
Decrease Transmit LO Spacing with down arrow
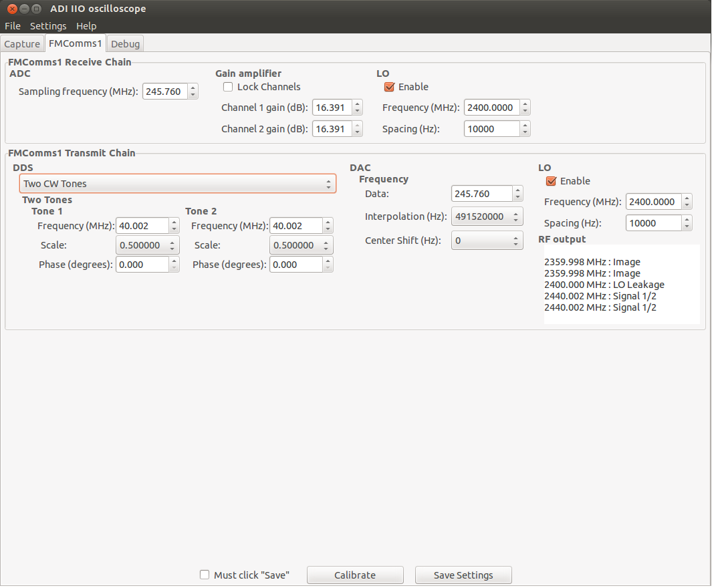coord(687,227)
